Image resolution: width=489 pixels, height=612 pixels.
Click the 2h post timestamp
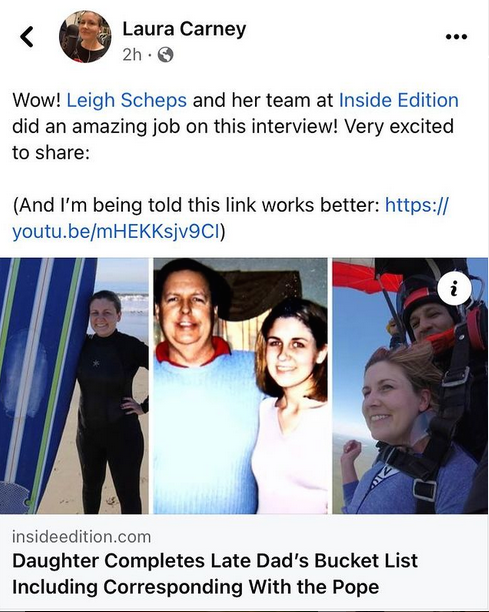[x=132, y=55]
